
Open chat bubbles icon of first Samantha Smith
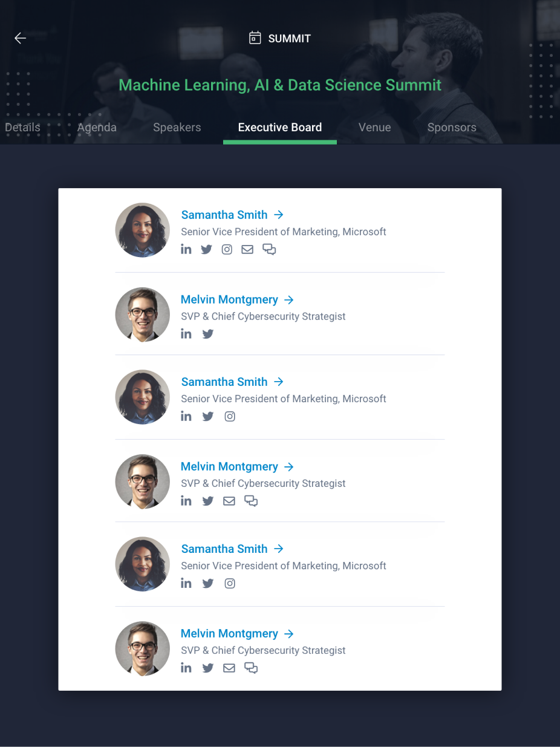(x=269, y=249)
